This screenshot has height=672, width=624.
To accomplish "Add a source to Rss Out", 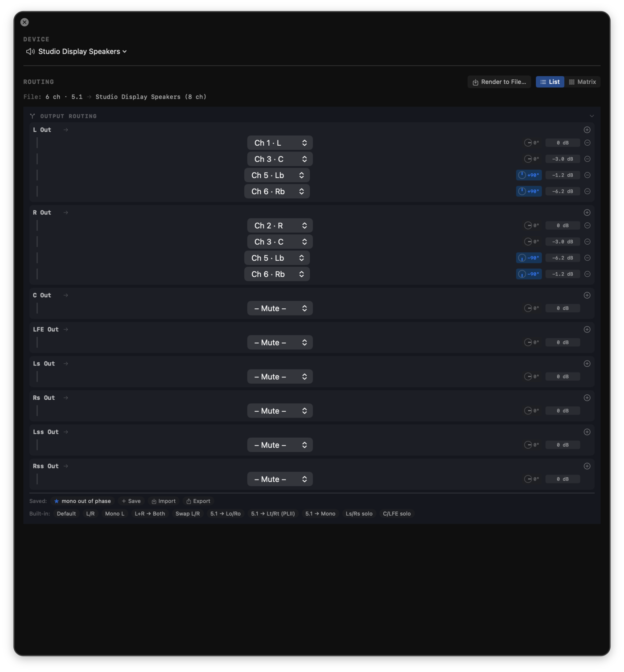I will [x=587, y=466].
